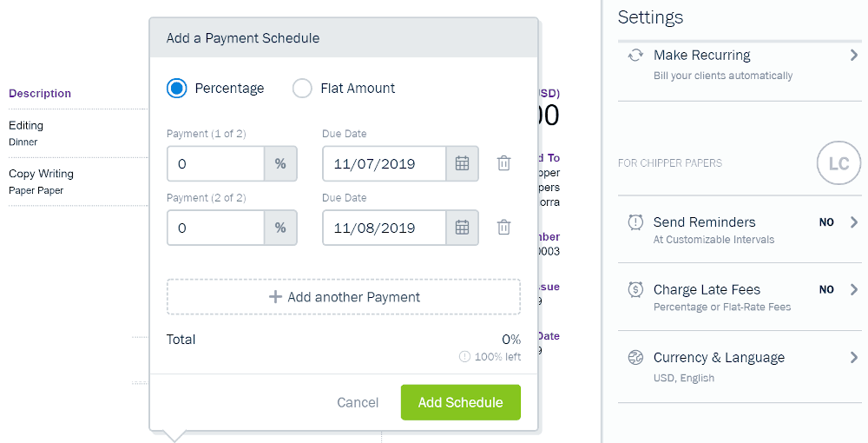Focus the Payment 1 of 2 percentage field

coord(216,163)
